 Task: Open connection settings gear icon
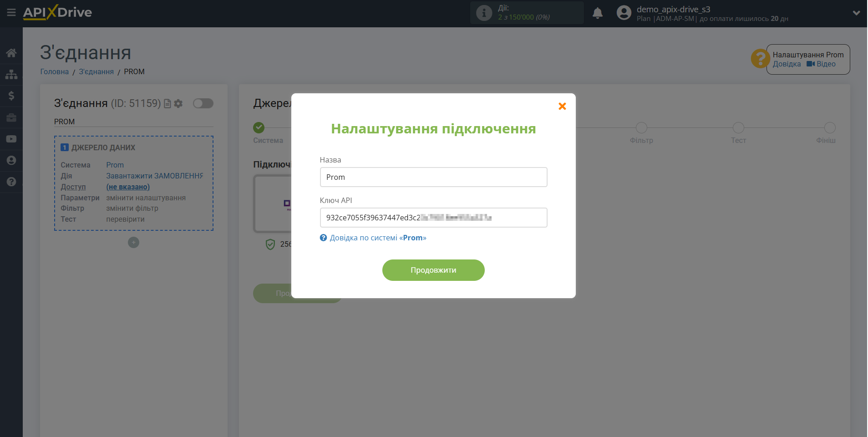click(178, 104)
